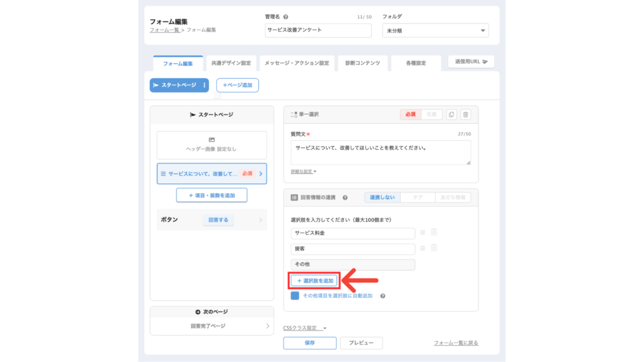Image resolution: width=644 pixels, height=362 pixels.
Task: Click help icon next to 管理名
Action: pos(286,17)
